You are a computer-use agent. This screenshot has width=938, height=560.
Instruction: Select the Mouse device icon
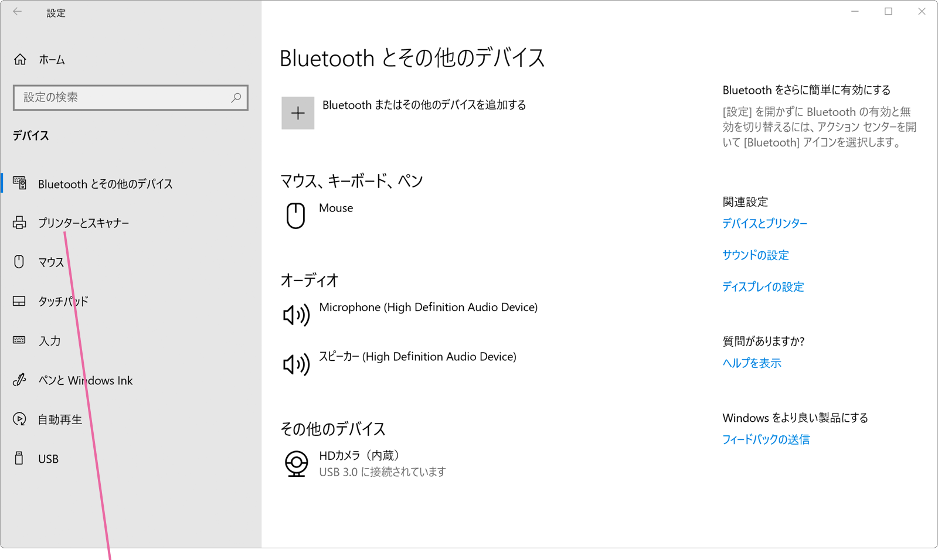click(x=295, y=216)
